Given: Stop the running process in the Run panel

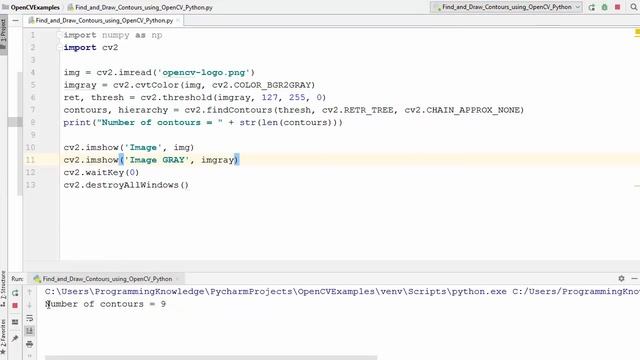Looking at the screenshot, I should tap(15, 306).
